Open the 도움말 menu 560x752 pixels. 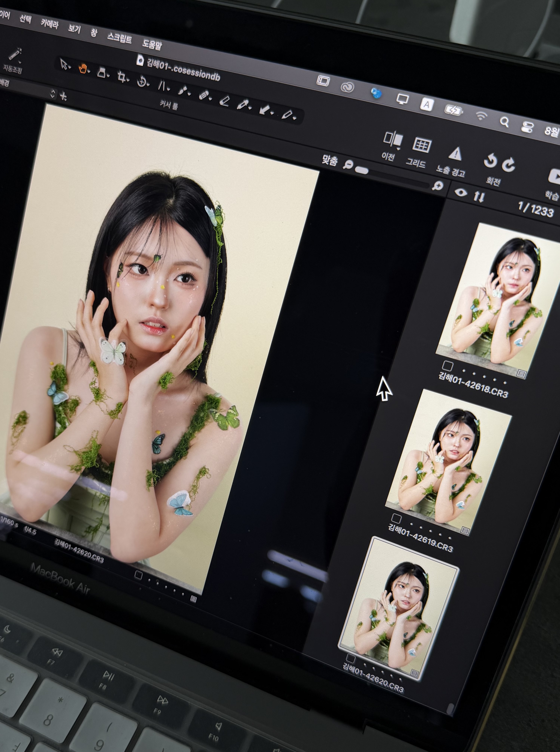click(152, 45)
